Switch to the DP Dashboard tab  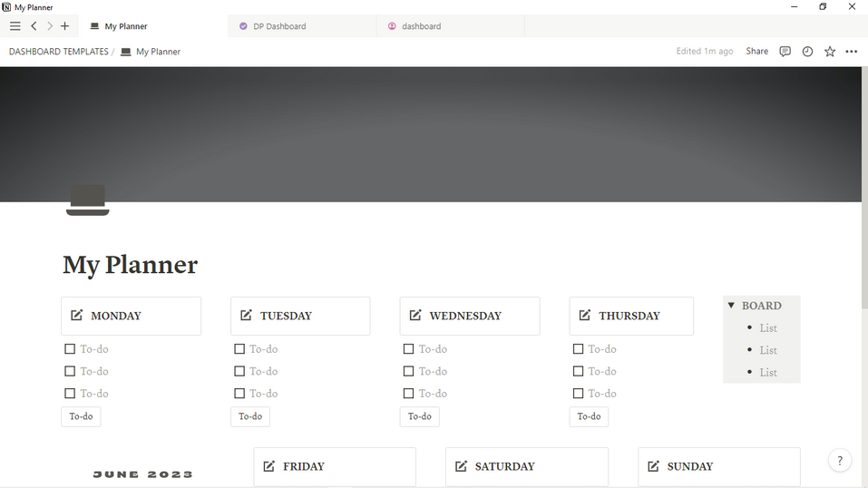pyautogui.click(x=278, y=26)
